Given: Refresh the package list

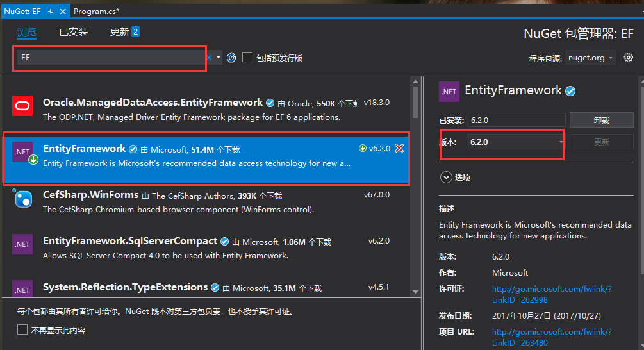Looking at the screenshot, I should point(231,58).
